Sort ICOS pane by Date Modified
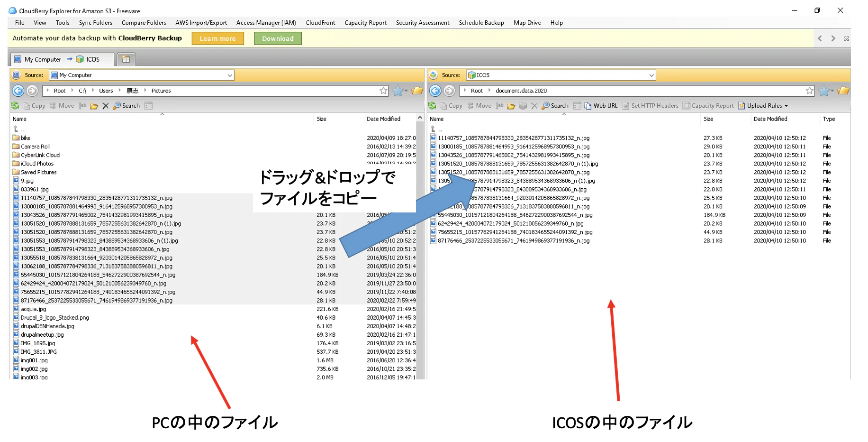Screen dimensions: 868x442 click(x=770, y=119)
